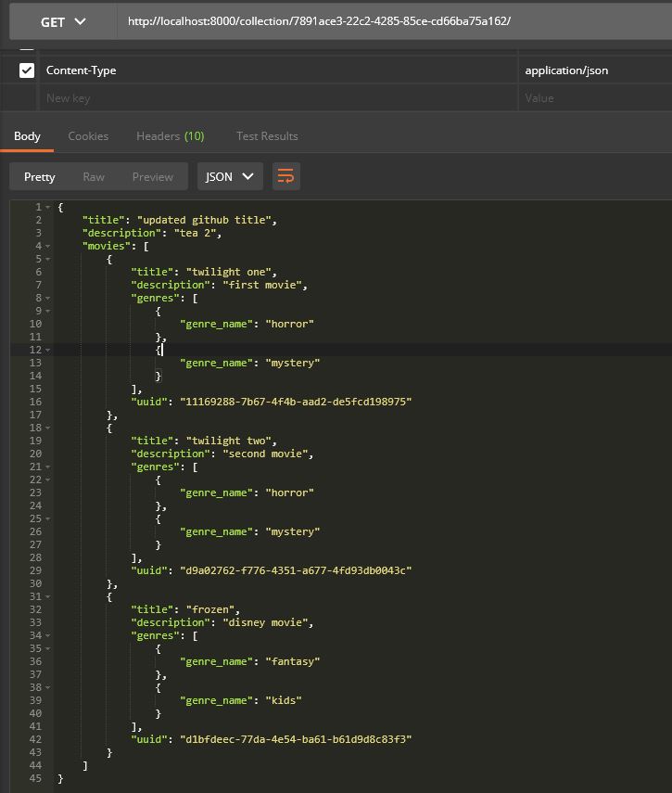Click the "updated github title" value
Screen dimensions: 672x793
(x=204, y=220)
